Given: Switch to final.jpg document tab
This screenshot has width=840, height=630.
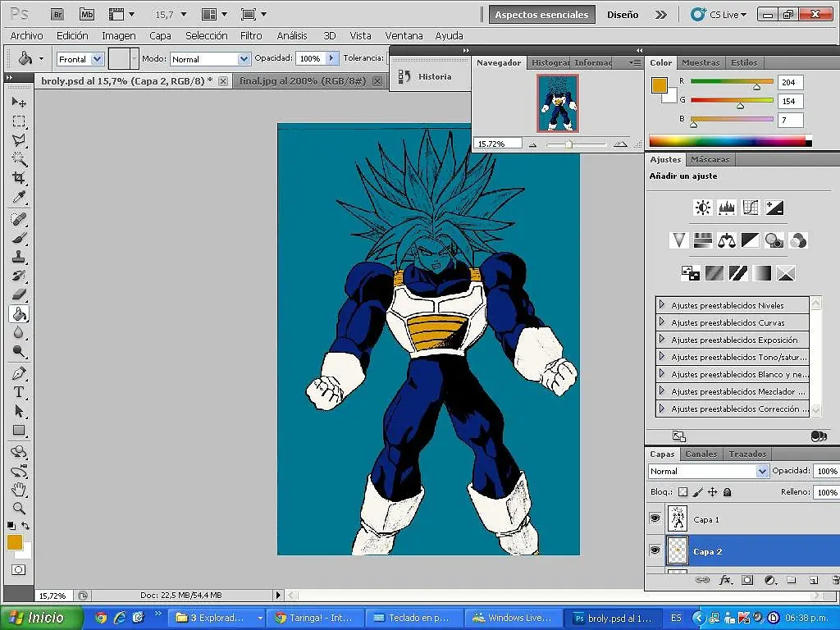Looking at the screenshot, I should point(303,81).
